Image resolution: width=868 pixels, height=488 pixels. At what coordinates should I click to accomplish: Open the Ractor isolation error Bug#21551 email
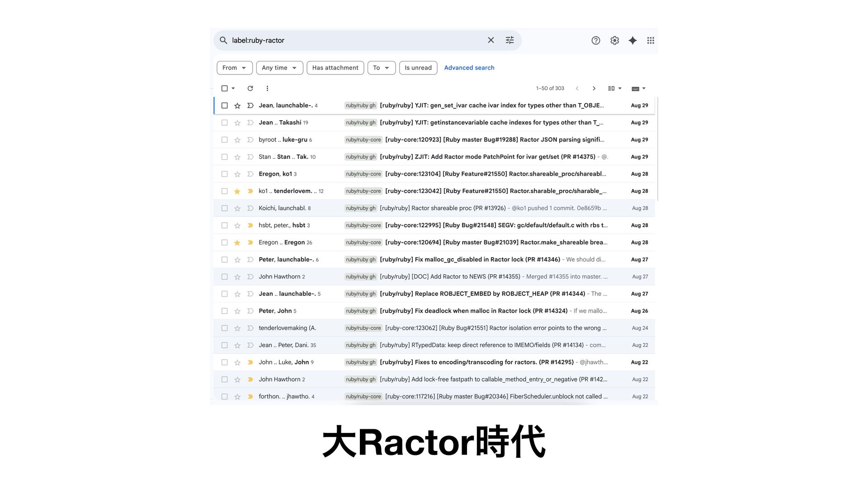434,328
